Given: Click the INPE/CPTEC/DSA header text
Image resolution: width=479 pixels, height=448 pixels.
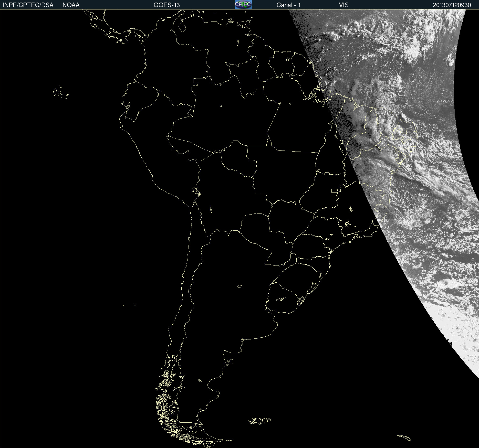Looking at the screenshot, I should coord(28,5).
